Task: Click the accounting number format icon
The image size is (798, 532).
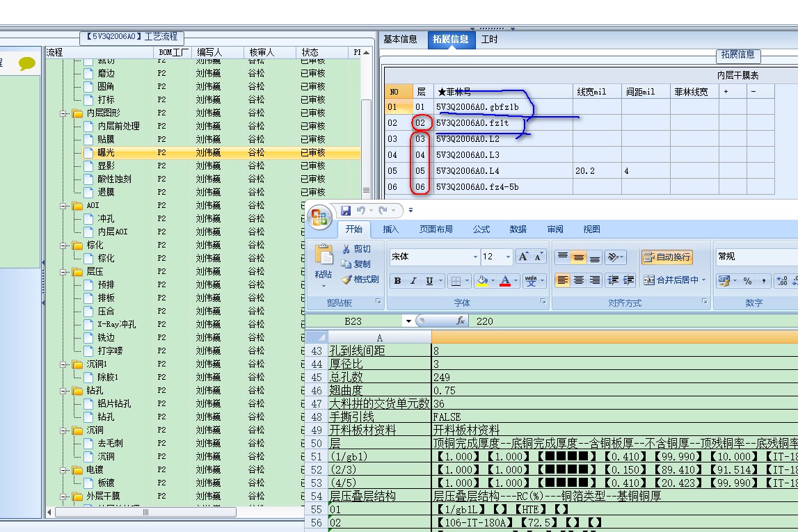Action: click(x=723, y=280)
